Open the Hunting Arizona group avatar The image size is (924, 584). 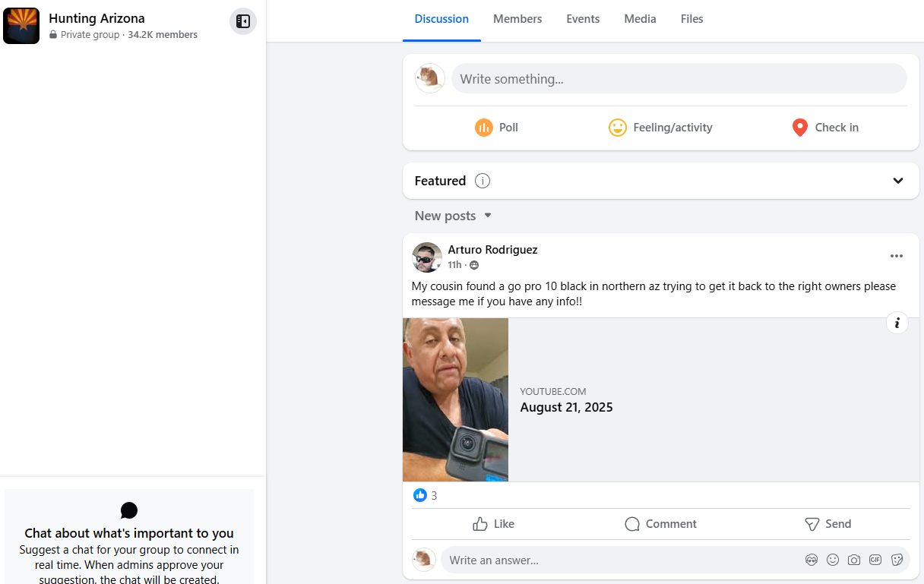click(x=21, y=26)
